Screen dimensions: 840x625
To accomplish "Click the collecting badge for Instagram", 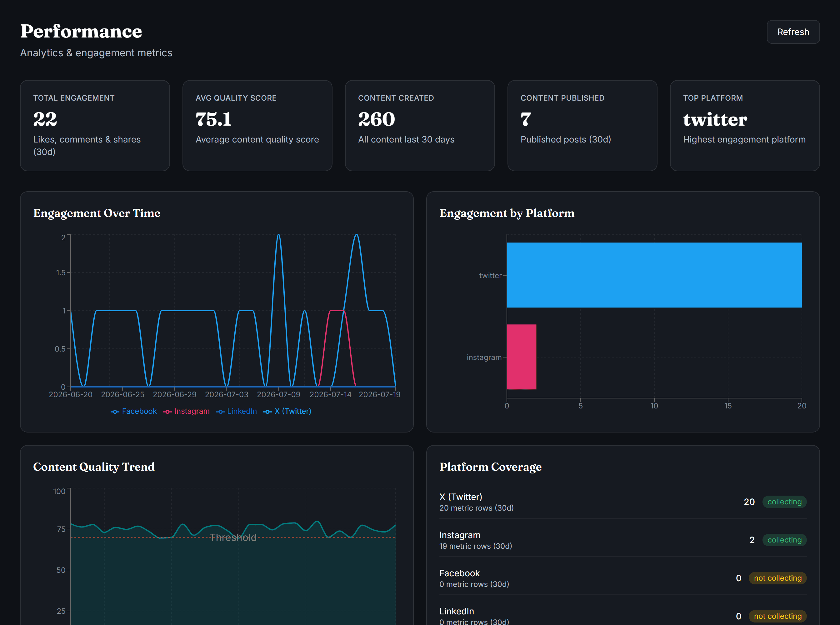I will 784,540.
